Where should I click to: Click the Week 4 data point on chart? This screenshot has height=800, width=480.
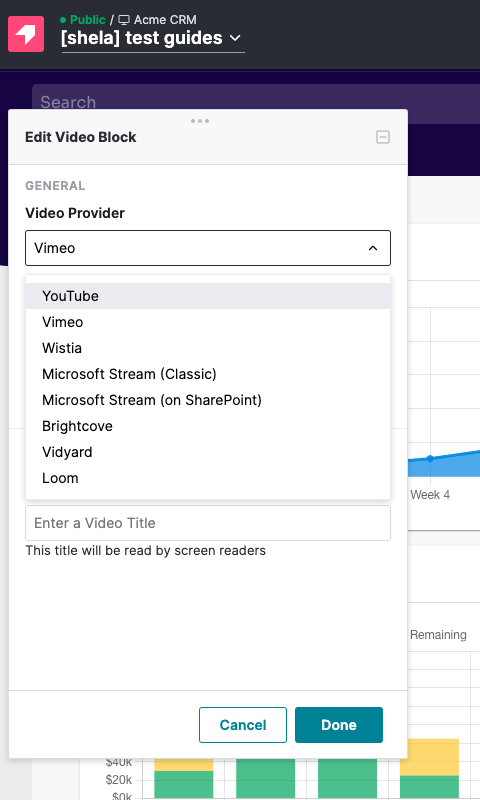(431, 459)
